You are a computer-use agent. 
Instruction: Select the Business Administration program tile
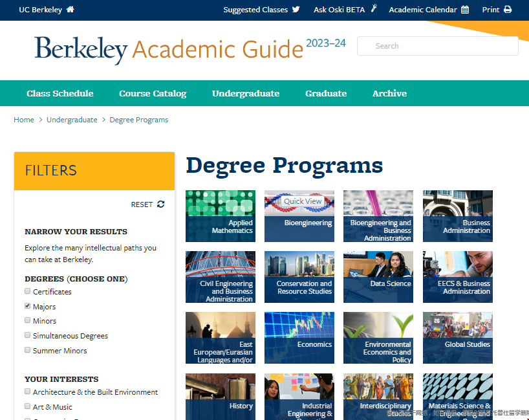coord(458,216)
